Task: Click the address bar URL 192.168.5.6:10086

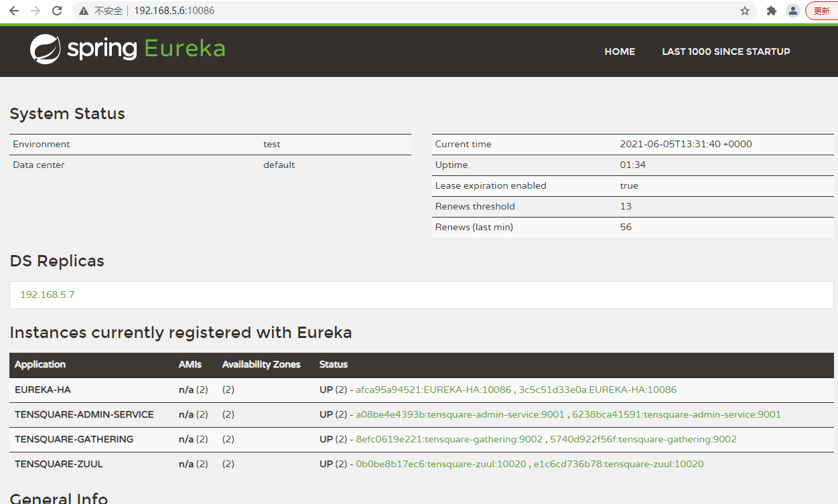Action: coord(174,11)
